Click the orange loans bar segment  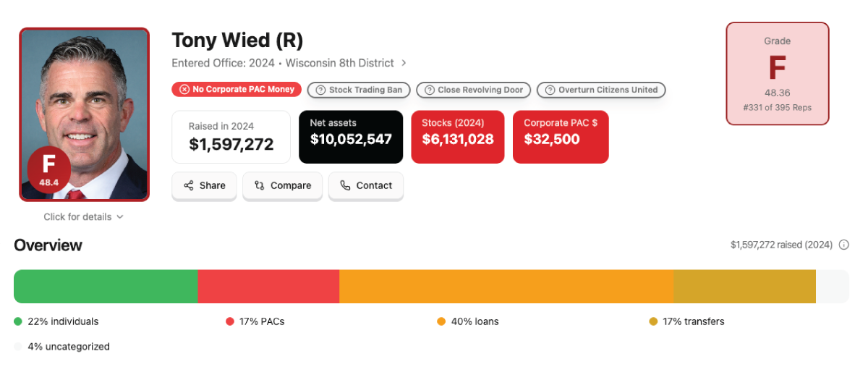pos(506,287)
